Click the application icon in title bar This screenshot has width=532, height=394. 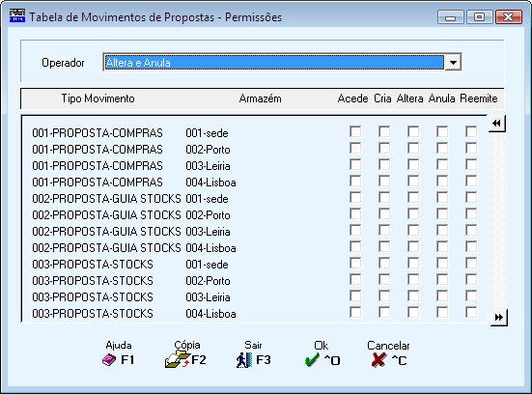[17, 16]
